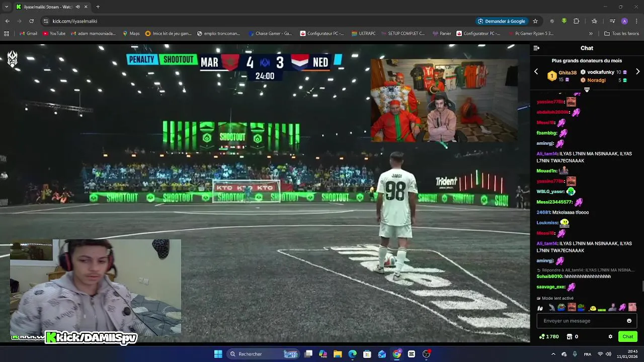Open Panier bookmark
This screenshot has height=362, width=644.
(x=442, y=34)
